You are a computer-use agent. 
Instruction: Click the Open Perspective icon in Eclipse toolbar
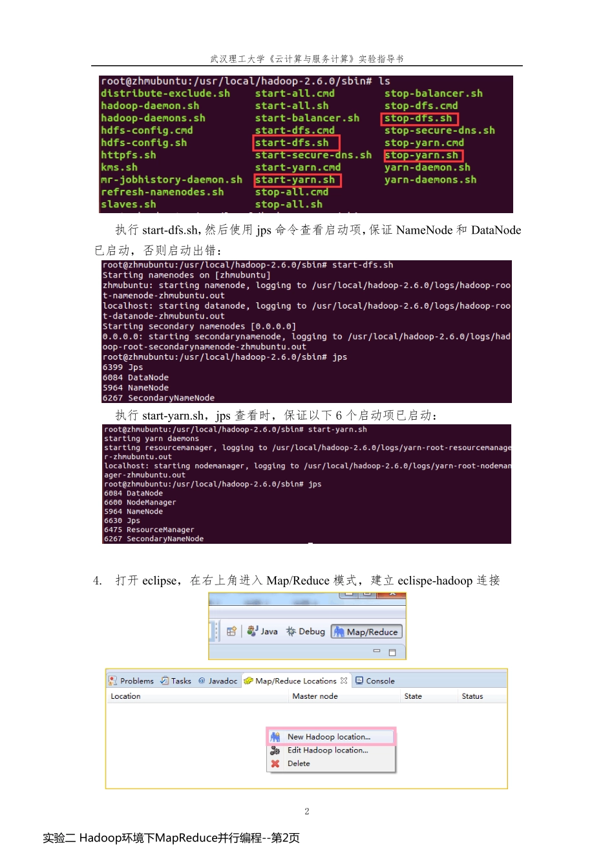tap(231, 632)
